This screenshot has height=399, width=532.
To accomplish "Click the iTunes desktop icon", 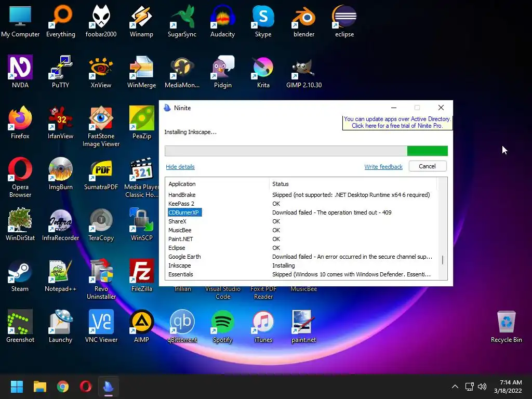I will point(263,326).
